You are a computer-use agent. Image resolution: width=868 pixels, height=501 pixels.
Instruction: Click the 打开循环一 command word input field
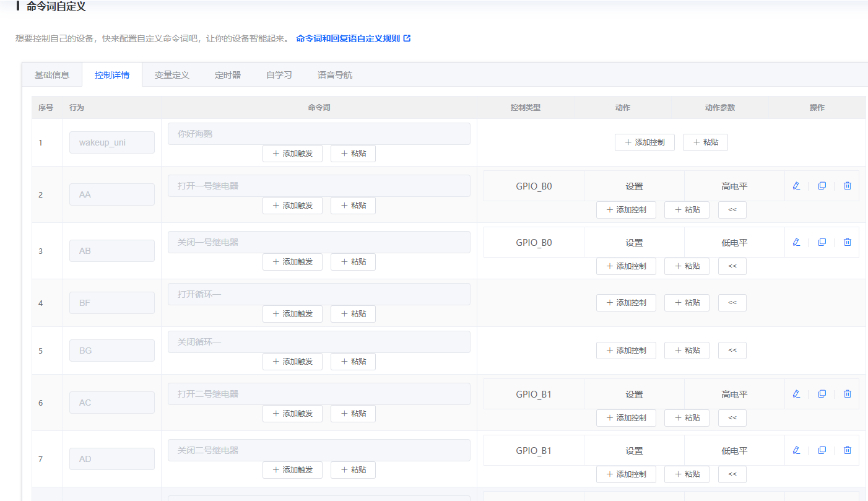click(x=319, y=294)
